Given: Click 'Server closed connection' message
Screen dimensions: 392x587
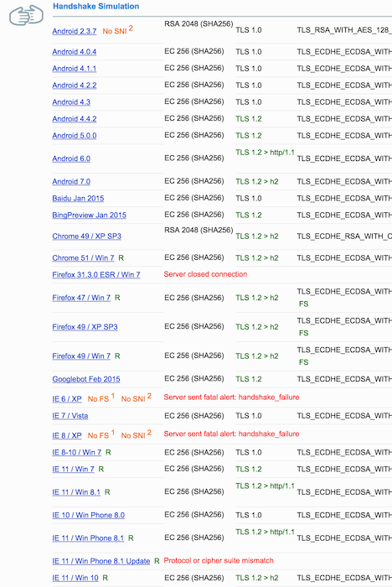Looking at the screenshot, I should tap(206, 274).
